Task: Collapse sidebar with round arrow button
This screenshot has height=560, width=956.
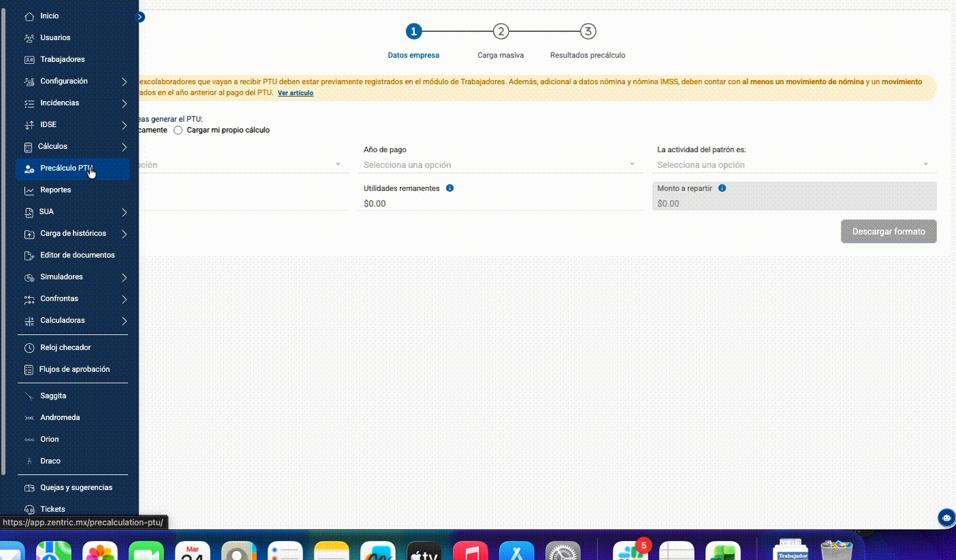Action: point(140,16)
